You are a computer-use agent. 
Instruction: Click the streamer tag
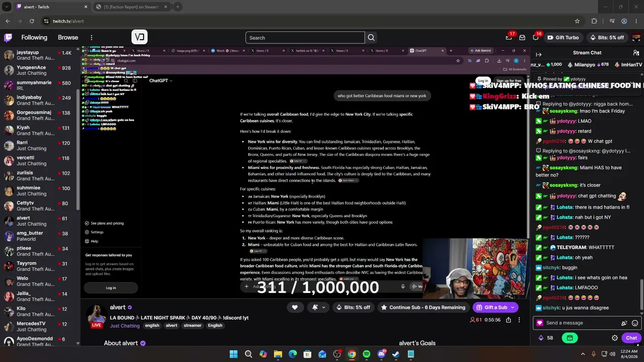click(x=192, y=326)
